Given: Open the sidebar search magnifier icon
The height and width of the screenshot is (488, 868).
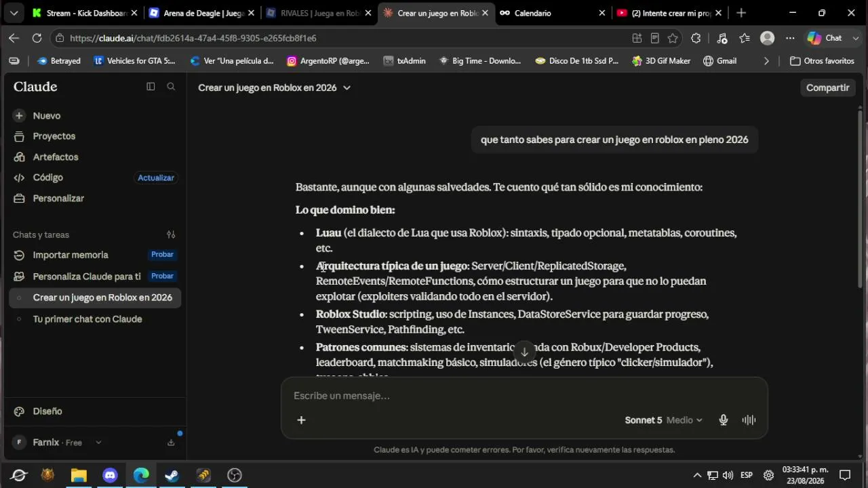Looking at the screenshot, I should 171,87.
